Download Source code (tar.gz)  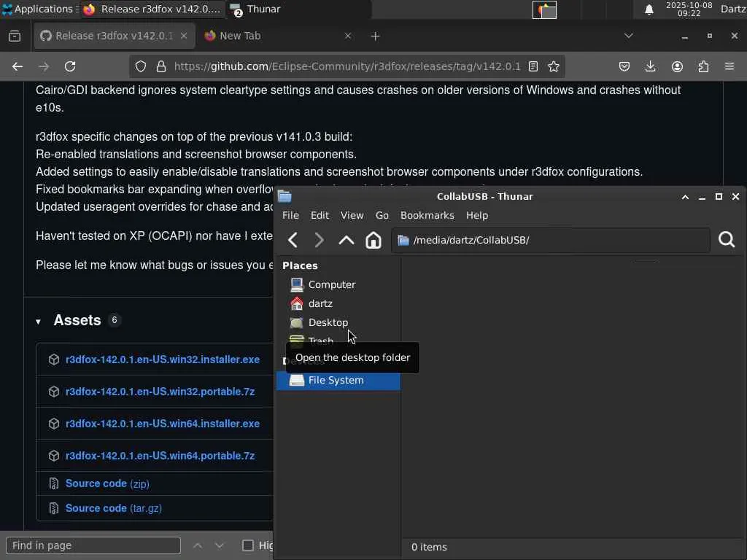(x=113, y=508)
